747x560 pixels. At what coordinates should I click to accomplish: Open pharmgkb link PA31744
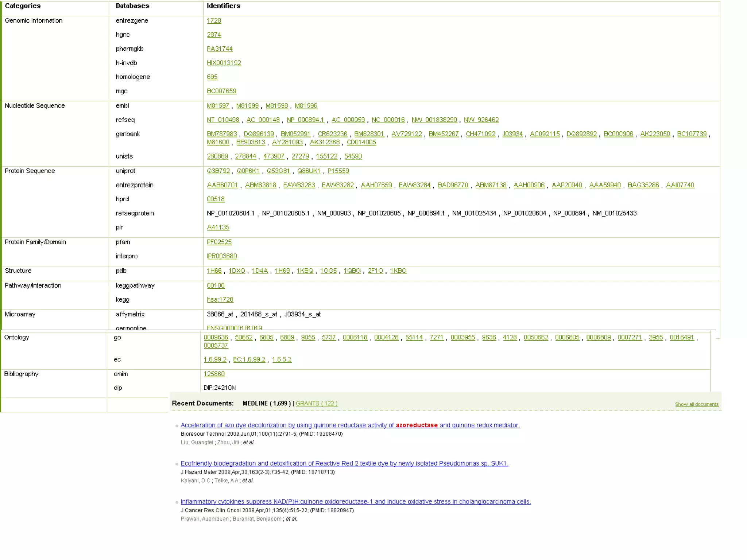pos(220,49)
